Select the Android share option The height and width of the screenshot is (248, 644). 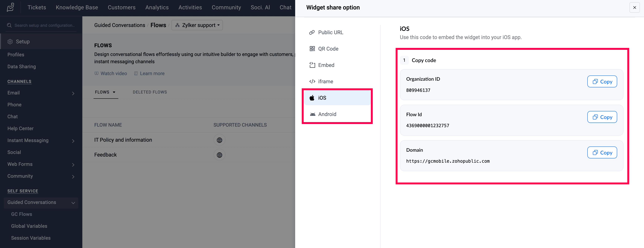pyautogui.click(x=327, y=114)
